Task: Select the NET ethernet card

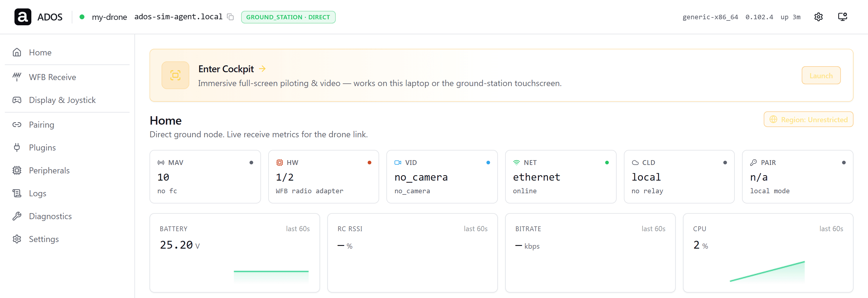Action: click(x=561, y=177)
